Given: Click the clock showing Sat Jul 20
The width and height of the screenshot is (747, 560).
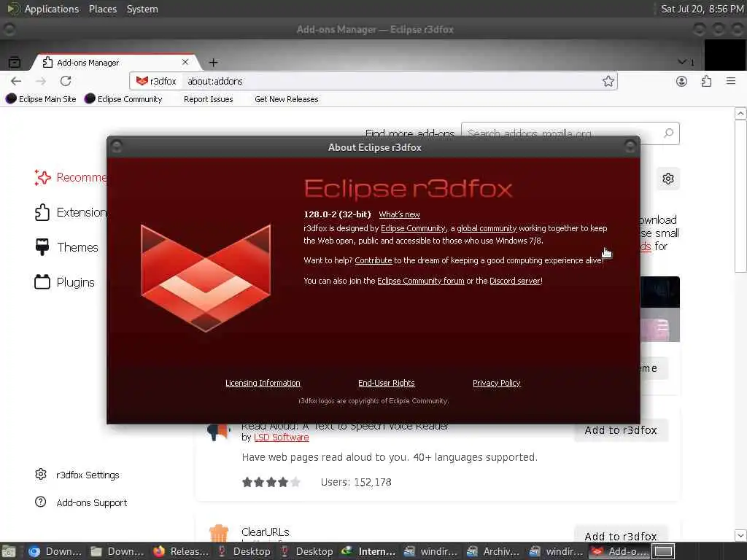Looking at the screenshot, I should pyautogui.click(x=703, y=9).
